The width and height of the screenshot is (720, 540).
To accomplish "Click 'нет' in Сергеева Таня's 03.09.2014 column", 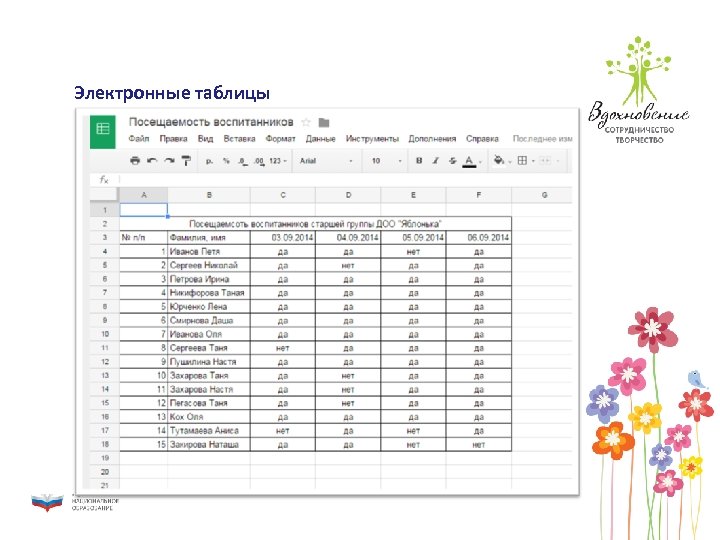I will click(283, 348).
